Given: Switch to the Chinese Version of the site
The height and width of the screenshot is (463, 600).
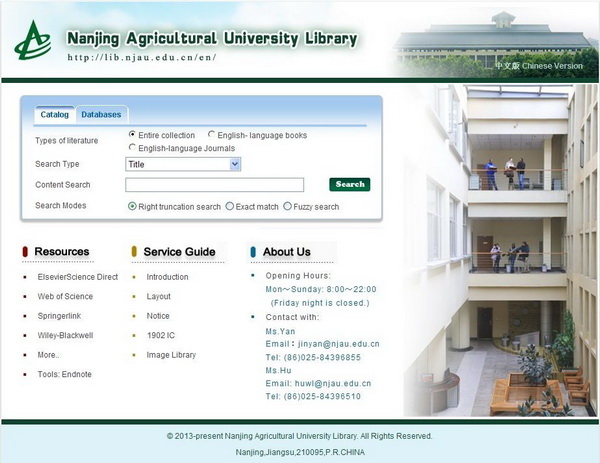Looking at the screenshot, I should (539, 66).
